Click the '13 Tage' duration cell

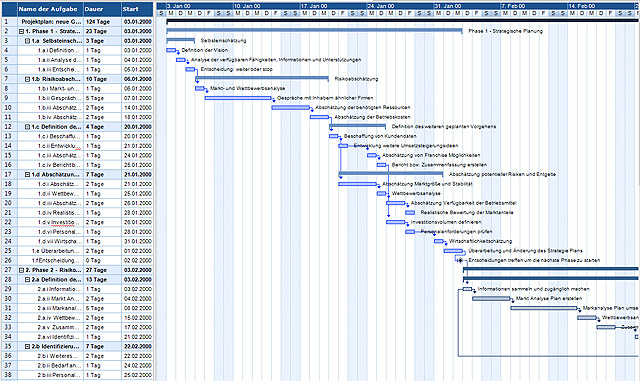click(x=102, y=280)
